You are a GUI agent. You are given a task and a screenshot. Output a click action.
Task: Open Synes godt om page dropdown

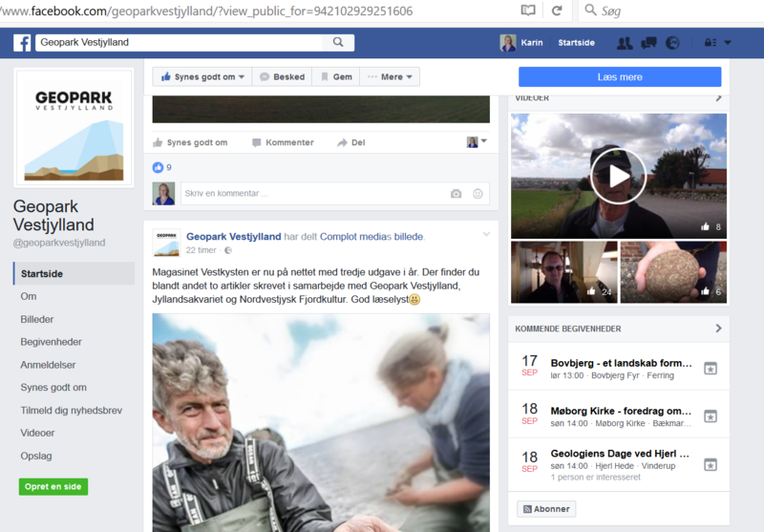(x=202, y=77)
